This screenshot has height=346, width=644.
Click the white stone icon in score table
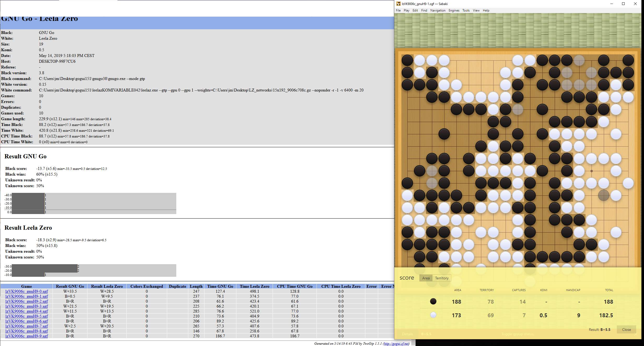433,315
